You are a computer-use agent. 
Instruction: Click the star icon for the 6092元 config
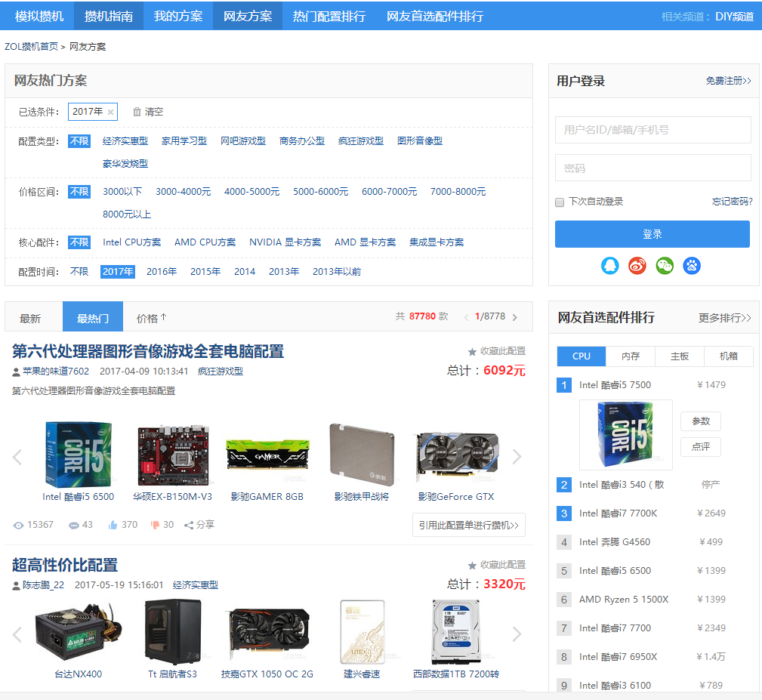pyautogui.click(x=472, y=352)
